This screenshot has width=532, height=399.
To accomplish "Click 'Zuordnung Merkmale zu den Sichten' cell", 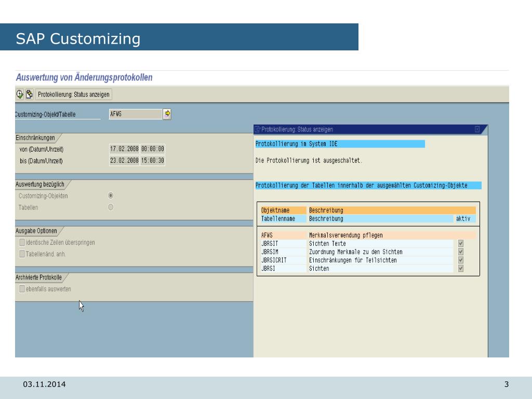I will [x=380, y=252].
